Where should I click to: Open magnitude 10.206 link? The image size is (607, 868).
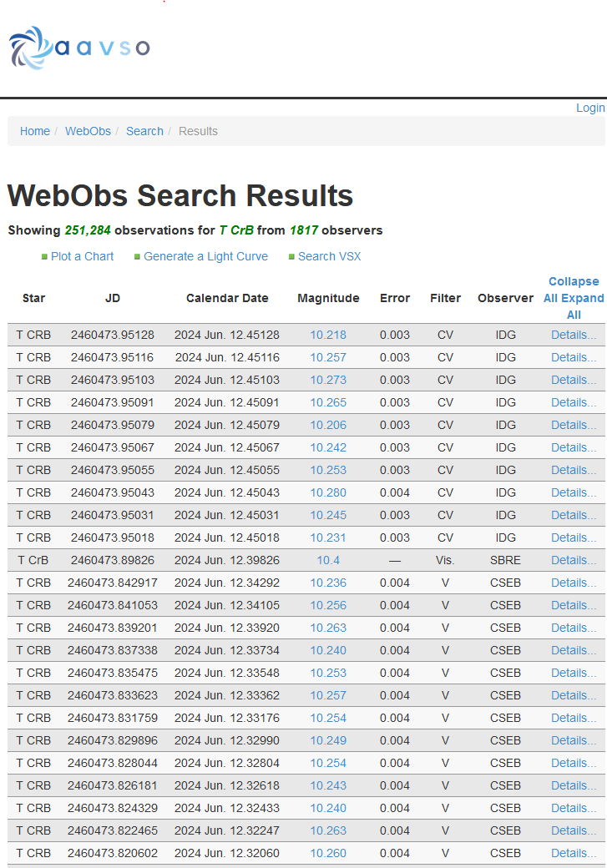[x=328, y=425]
